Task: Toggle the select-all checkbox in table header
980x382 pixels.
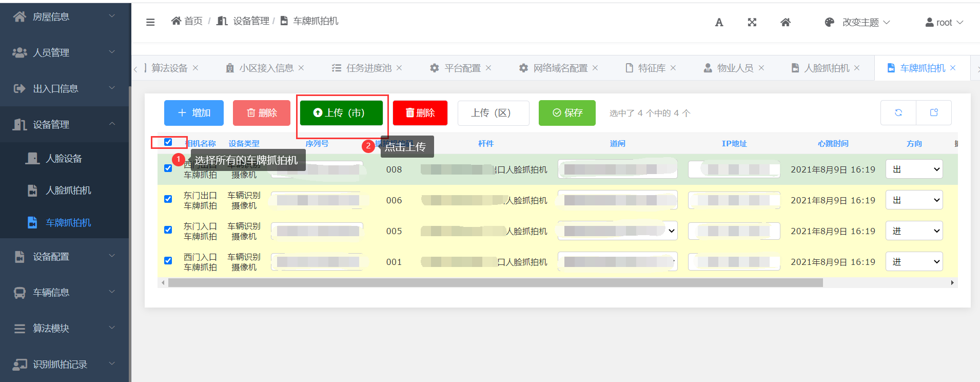Action: 168,142
